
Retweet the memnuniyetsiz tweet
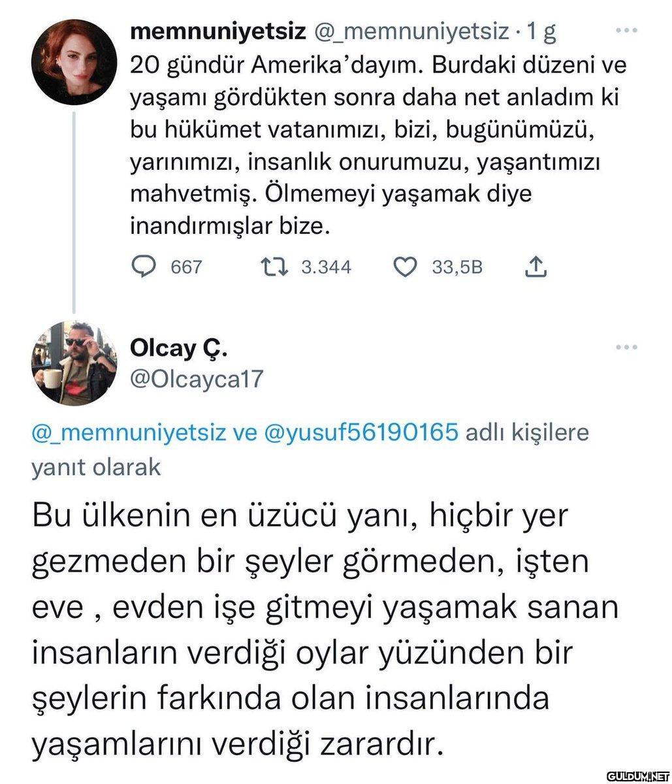click(x=270, y=266)
